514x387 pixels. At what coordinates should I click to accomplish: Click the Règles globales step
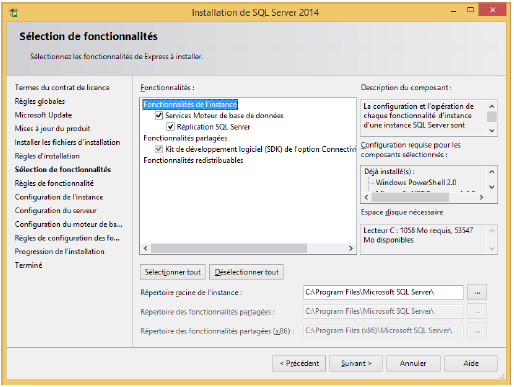(40, 101)
